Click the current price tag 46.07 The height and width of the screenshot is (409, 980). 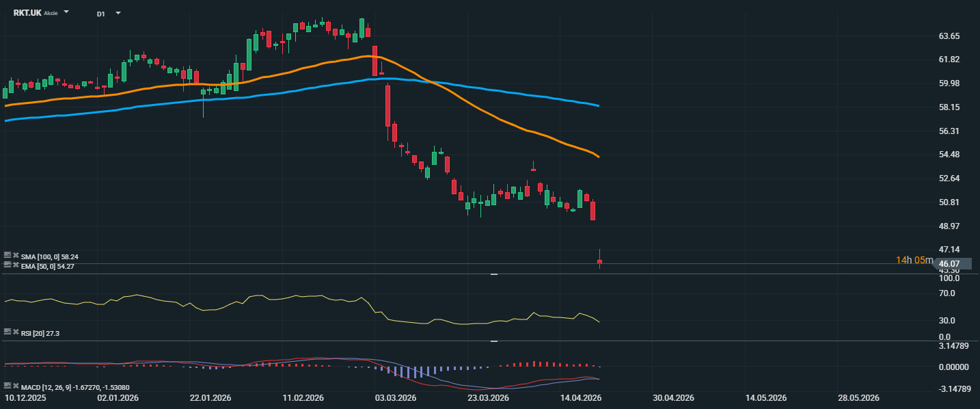pos(949,263)
